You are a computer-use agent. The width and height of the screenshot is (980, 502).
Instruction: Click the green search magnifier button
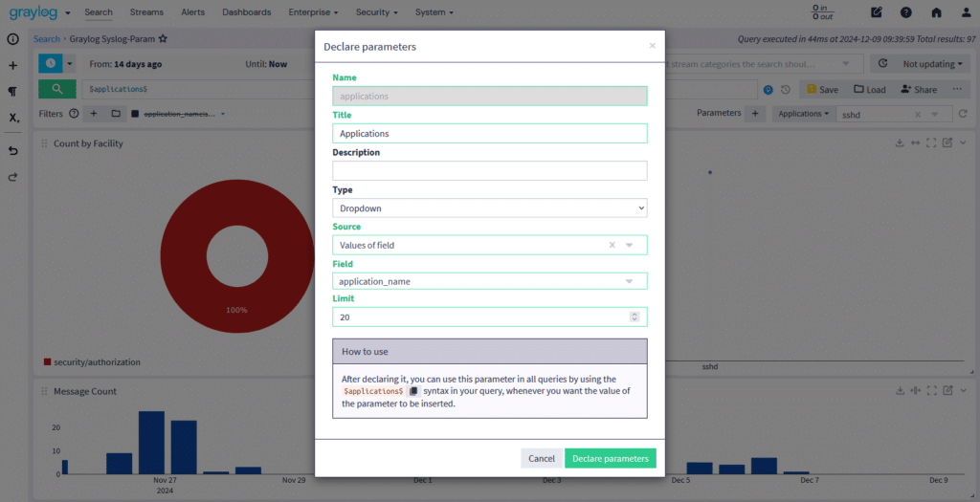57,89
